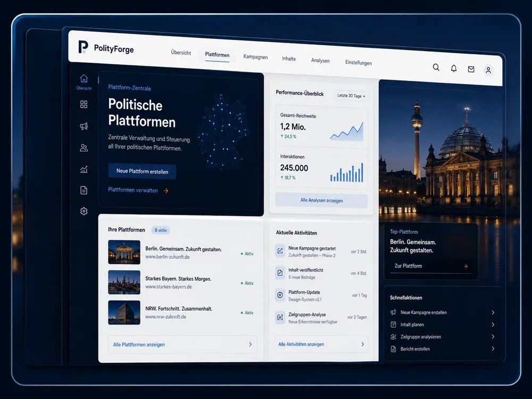Open Berlin Brandenburg Gate platform thumbnail

pyautogui.click(x=124, y=252)
